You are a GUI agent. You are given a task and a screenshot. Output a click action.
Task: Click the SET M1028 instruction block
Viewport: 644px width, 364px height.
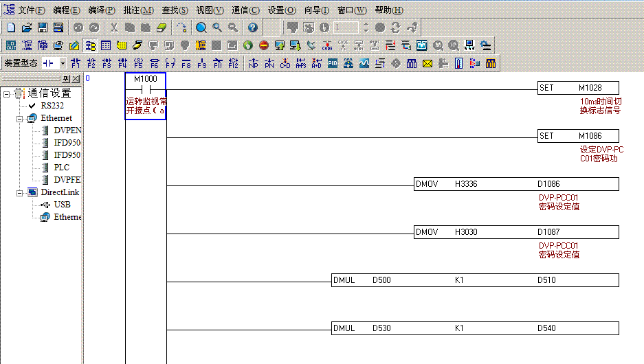click(x=577, y=89)
